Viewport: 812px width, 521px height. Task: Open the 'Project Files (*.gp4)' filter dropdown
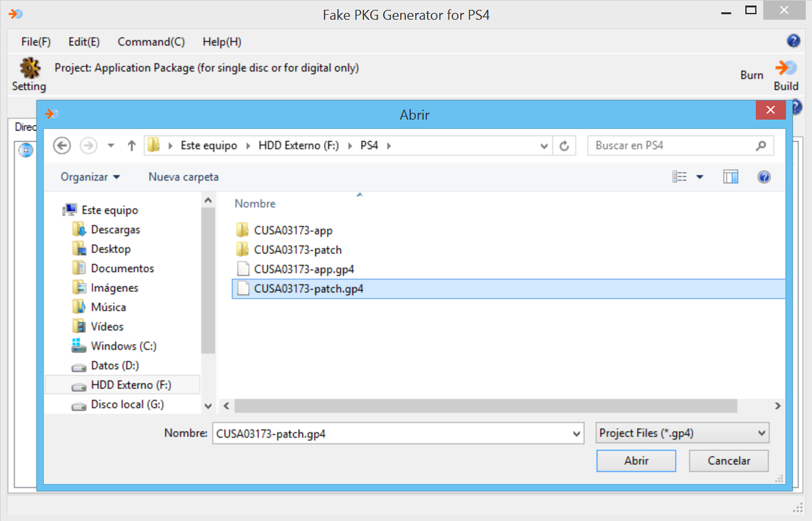click(x=682, y=433)
